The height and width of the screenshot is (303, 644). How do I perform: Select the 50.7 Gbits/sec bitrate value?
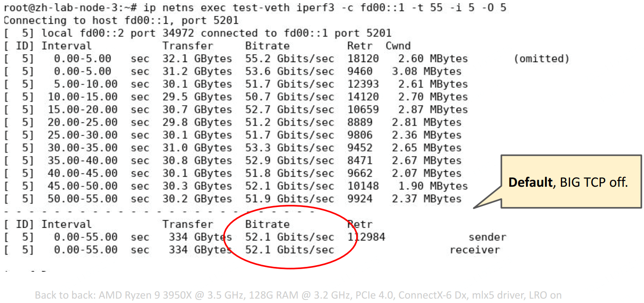click(289, 97)
